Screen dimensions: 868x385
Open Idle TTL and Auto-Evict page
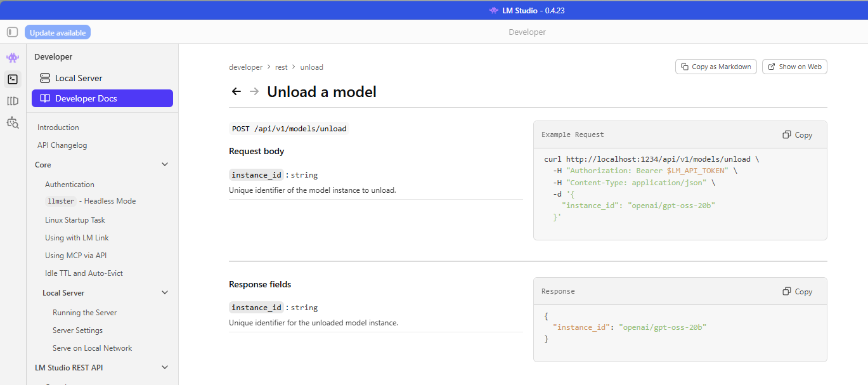coord(84,273)
